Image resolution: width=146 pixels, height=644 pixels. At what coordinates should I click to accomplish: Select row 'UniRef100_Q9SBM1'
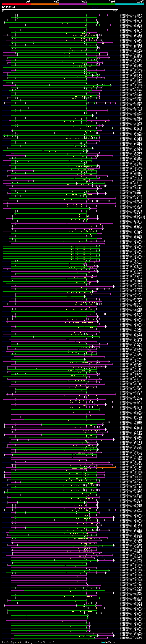(131, 98)
